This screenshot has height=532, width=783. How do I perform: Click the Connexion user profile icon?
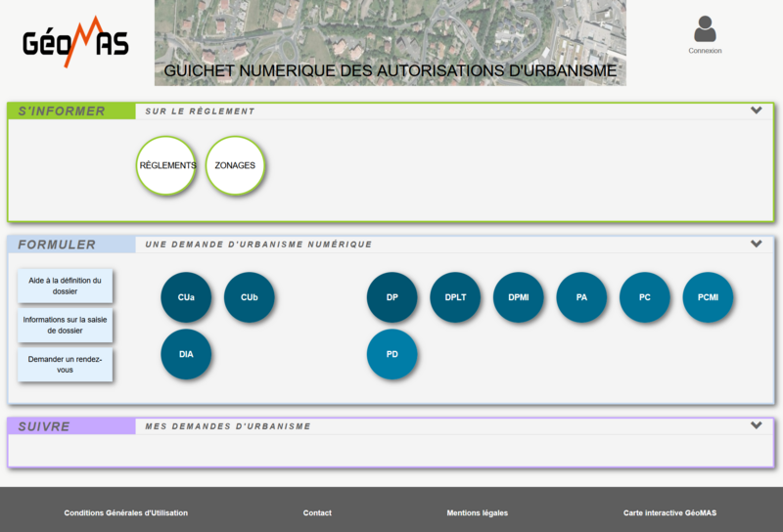tap(705, 29)
